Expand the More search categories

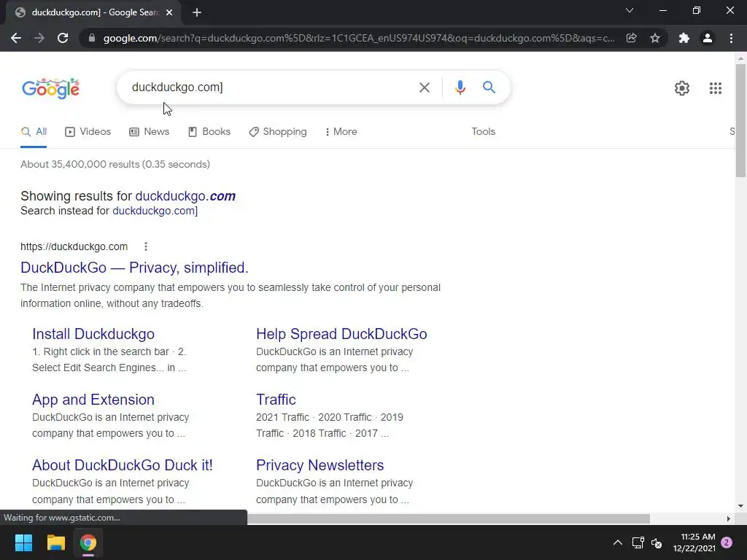(x=341, y=132)
